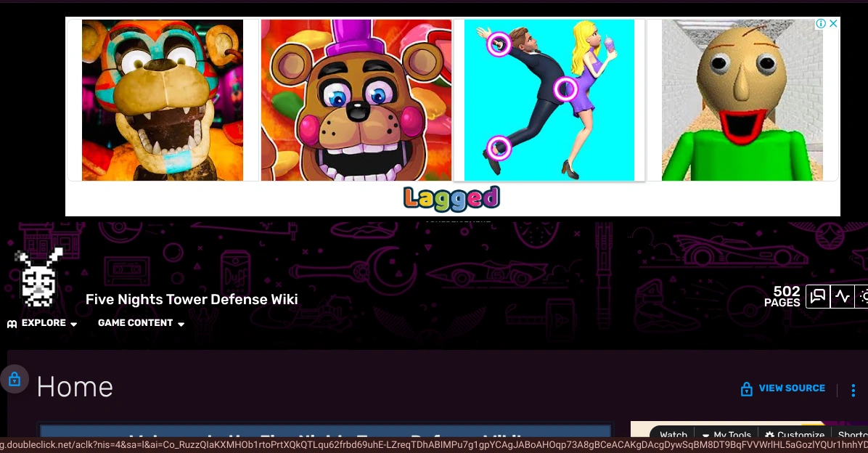Select Watch in the bottom toolbar
This screenshot has height=453, width=868.
coord(673,435)
